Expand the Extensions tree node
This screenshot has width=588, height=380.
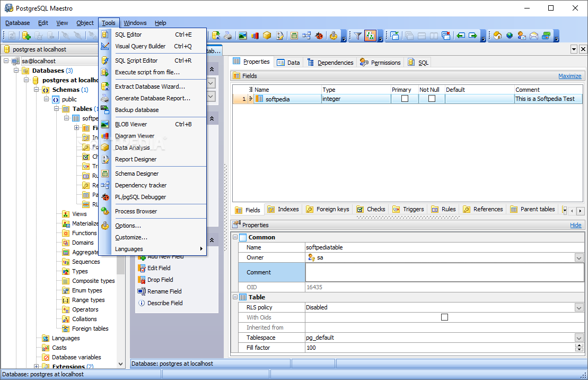point(37,366)
